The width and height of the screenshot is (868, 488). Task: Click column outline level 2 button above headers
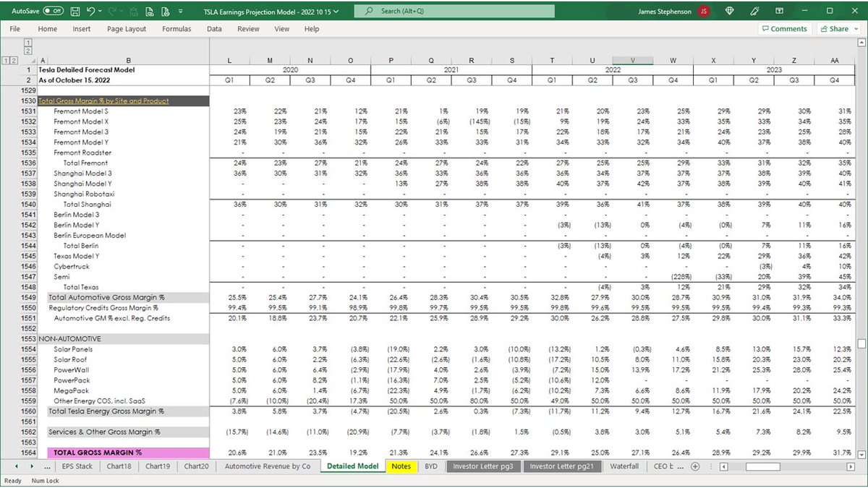click(27, 51)
